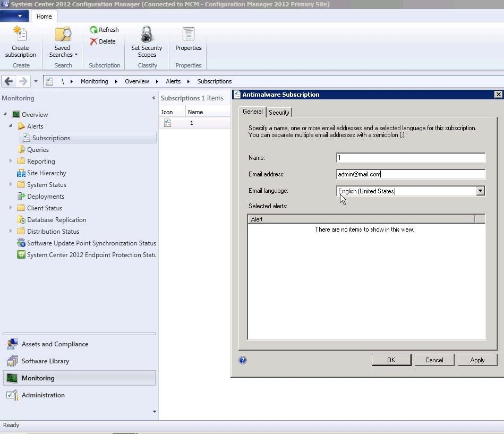Viewport: 504px width, 434px height.
Task: Click the Email address text field
Action: click(x=411, y=174)
